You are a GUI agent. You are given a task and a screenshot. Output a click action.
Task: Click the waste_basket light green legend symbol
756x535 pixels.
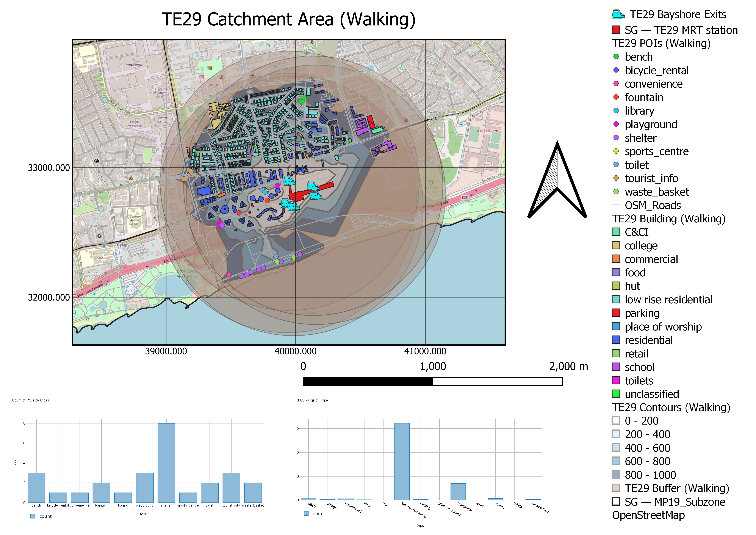tap(616, 192)
